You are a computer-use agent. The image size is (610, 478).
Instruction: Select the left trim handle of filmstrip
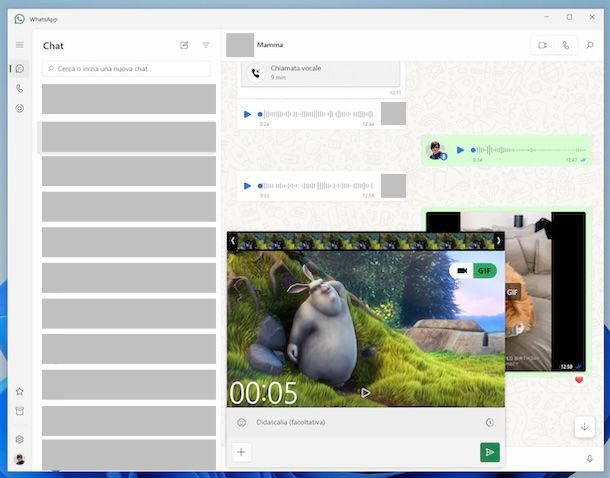click(x=233, y=241)
